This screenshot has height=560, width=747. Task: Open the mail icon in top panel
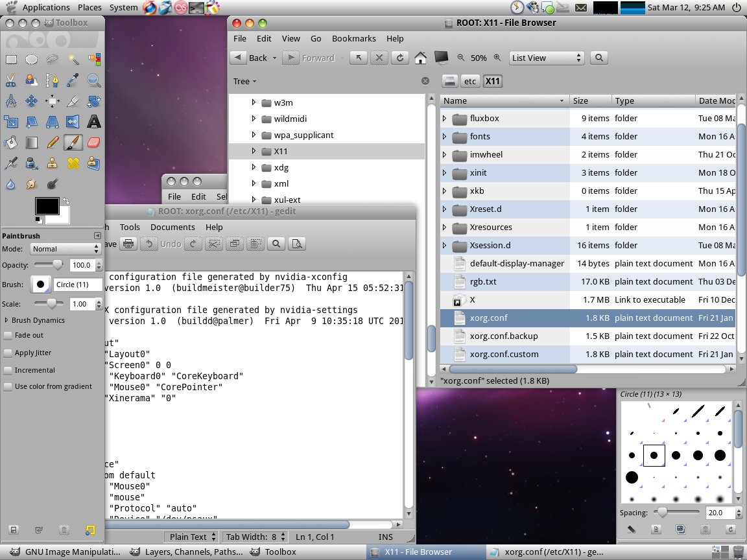click(580, 8)
